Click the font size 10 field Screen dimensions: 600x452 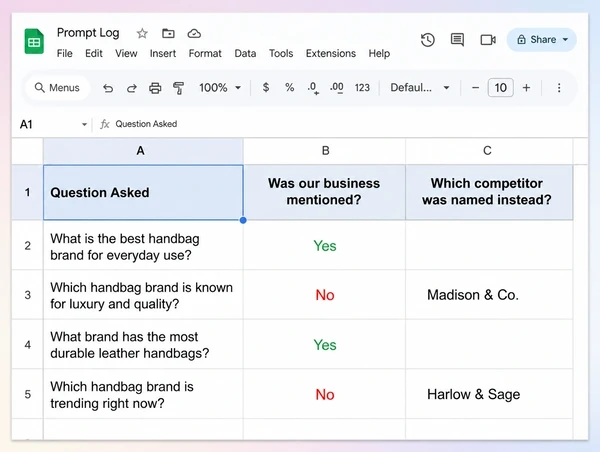point(501,88)
